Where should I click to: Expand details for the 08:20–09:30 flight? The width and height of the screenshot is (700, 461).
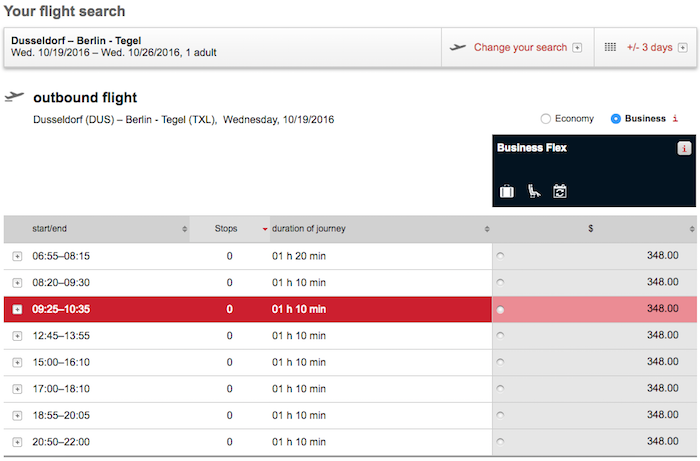click(x=17, y=282)
